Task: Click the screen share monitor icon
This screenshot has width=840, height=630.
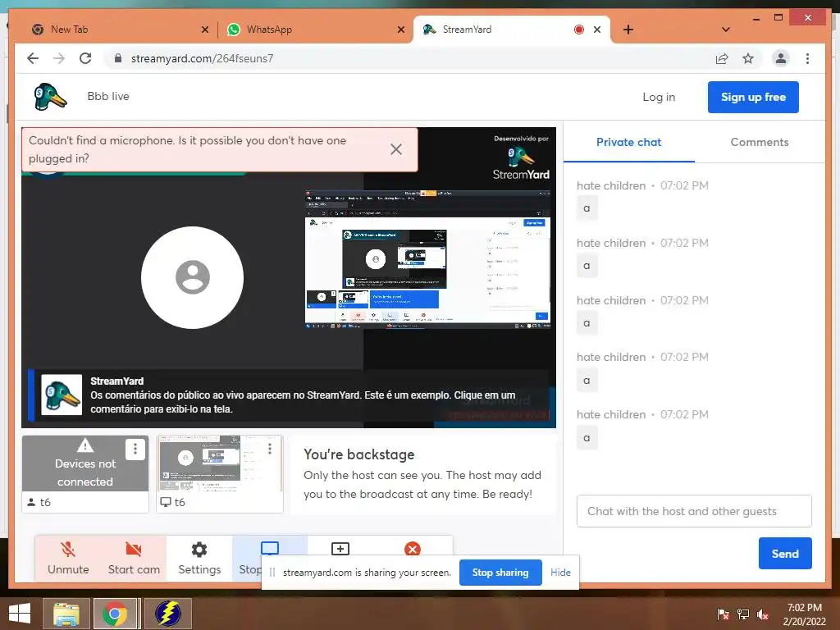Action: 269,548
